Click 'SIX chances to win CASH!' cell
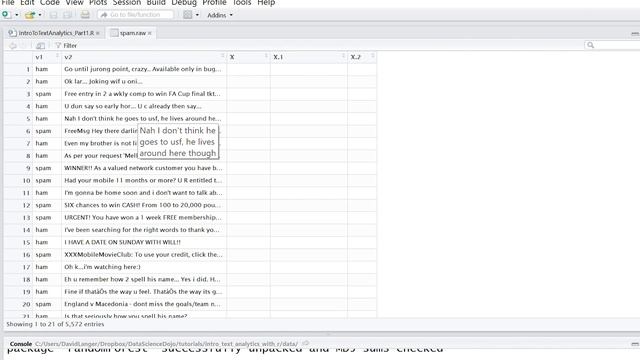Viewport: 640px width, 360px height. pos(144,205)
